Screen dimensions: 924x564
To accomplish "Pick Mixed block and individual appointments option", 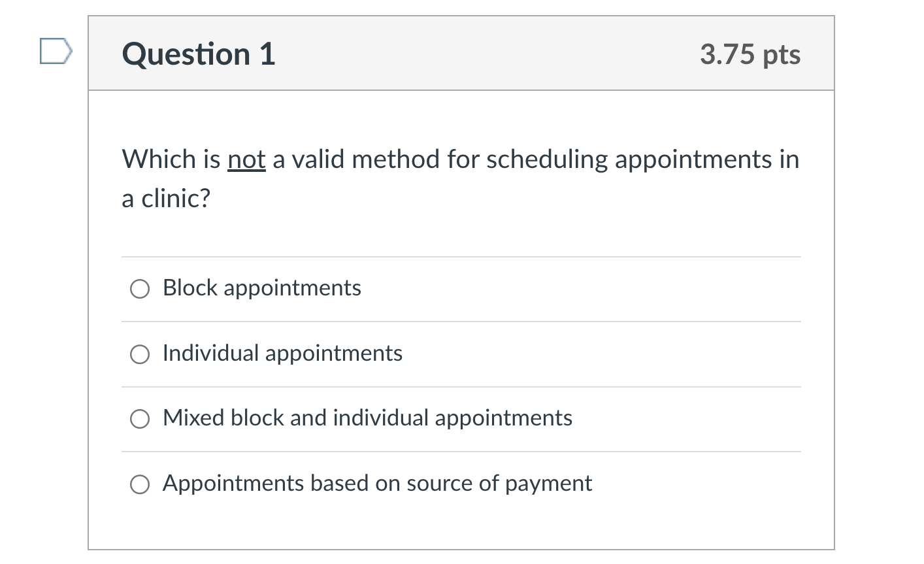I will (x=139, y=418).
